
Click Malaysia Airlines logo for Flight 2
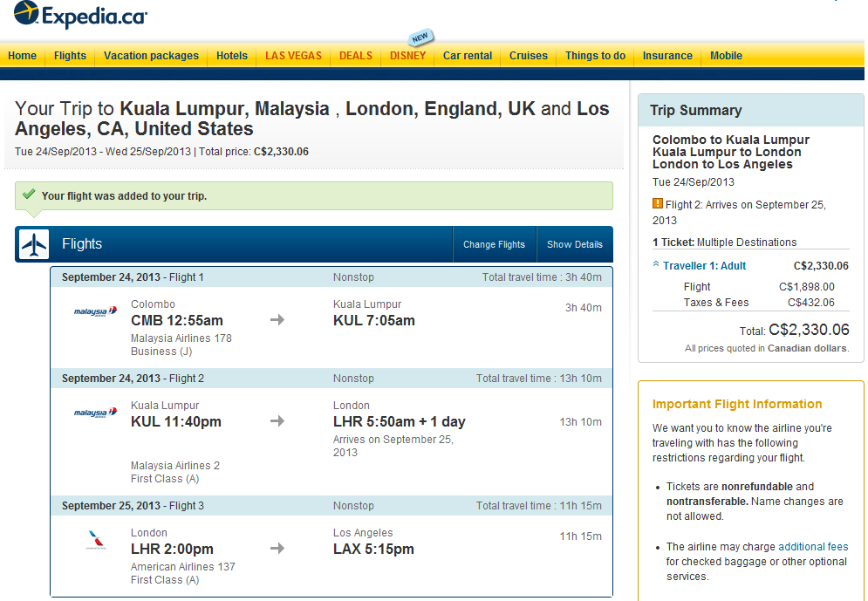[95, 413]
